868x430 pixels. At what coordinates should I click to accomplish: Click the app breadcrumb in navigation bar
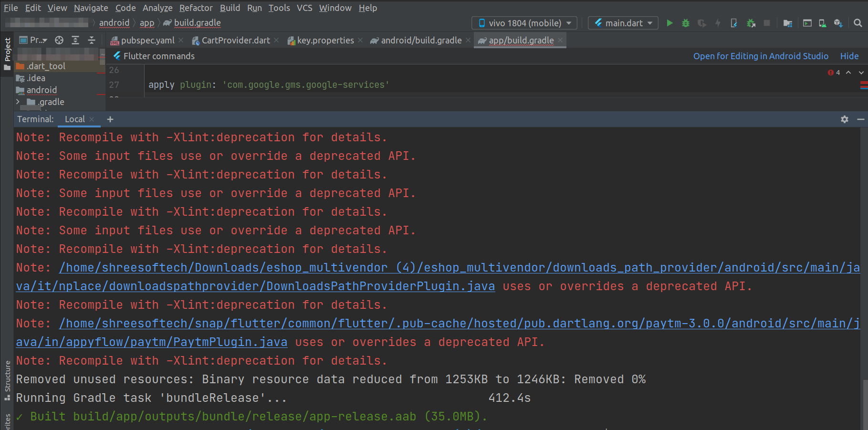pos(147,23)
